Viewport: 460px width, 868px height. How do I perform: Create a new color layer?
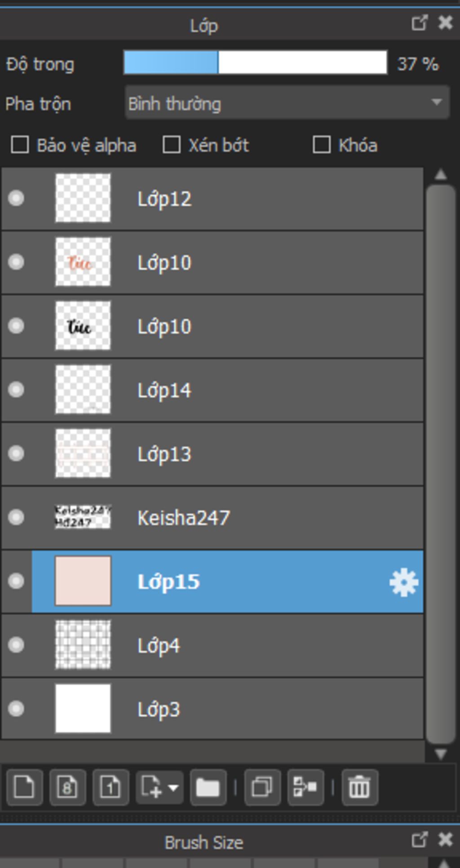tap(24, 787)
